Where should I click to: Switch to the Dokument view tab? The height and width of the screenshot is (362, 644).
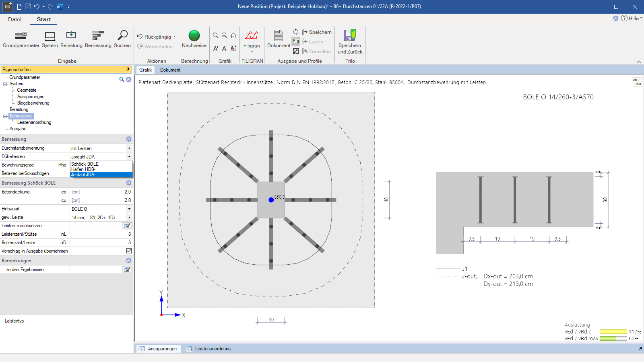click(170, 70)
